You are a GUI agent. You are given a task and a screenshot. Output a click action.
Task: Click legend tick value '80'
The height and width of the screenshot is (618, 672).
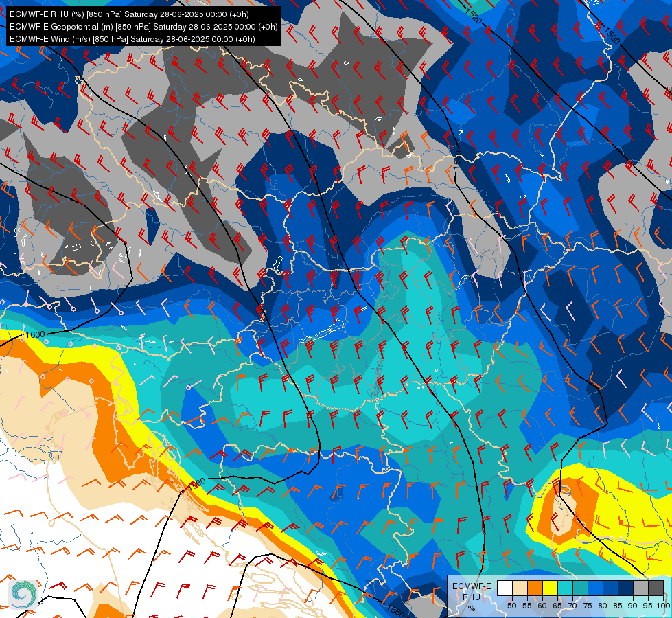click(x=603, y=606)
